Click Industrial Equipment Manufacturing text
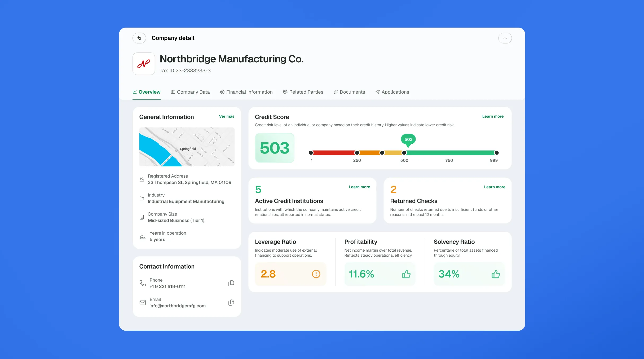Image resolution: width=644 pixels, height=359 pixels. click(x=186, y=202)
